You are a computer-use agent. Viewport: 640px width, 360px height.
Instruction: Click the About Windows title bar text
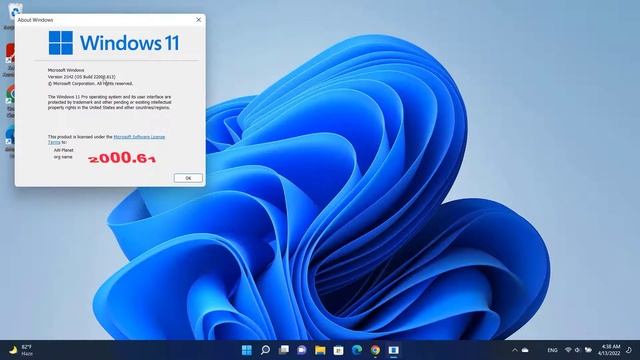point(35,20)
